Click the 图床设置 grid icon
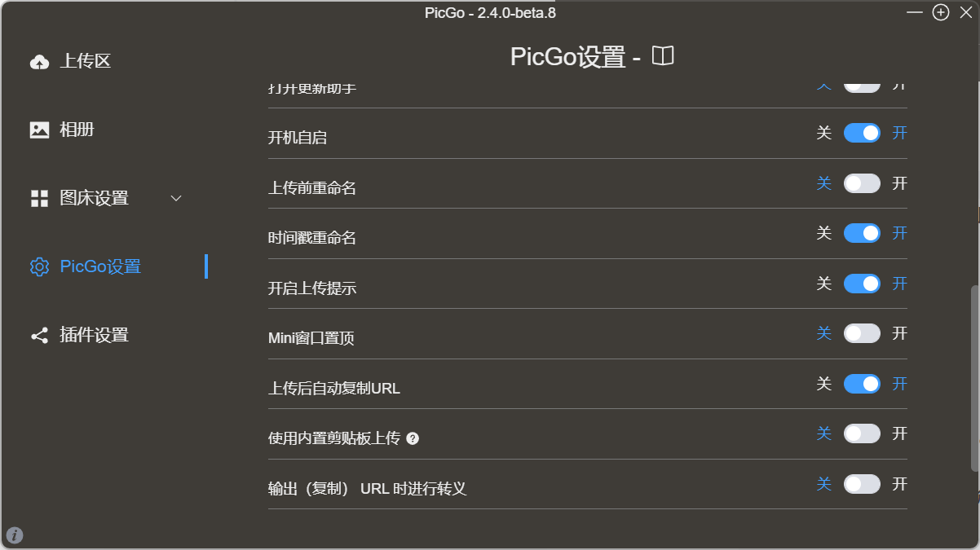This screenshot has height=550, width=980. [x=39, y=198]
